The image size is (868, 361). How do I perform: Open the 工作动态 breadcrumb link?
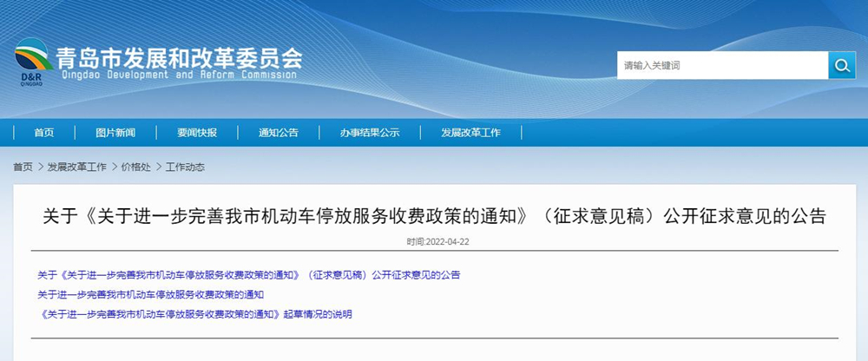[185, 167]
